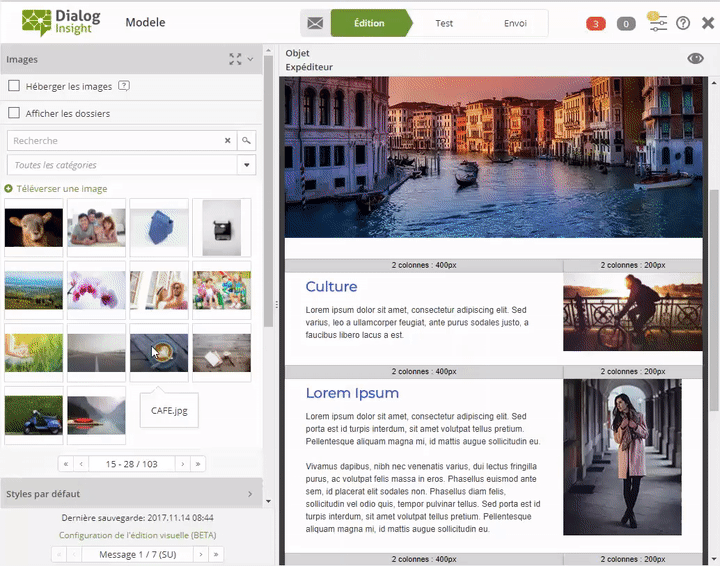Open Configuration de l'édition visuelle (BETA)
The image size is (720, 566).
click(137, 535)
